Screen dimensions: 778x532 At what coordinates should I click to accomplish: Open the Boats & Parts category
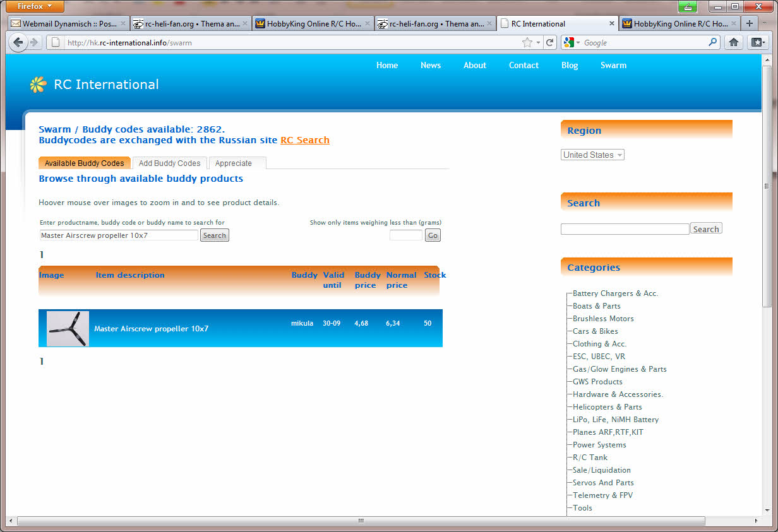click(x=597, y=306)
